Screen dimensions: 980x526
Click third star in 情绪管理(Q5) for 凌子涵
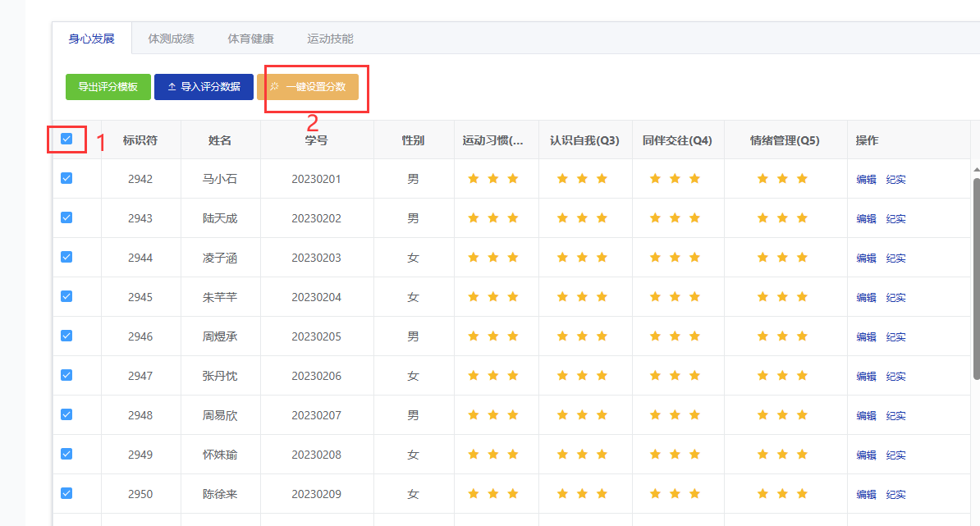click(802, 258)
